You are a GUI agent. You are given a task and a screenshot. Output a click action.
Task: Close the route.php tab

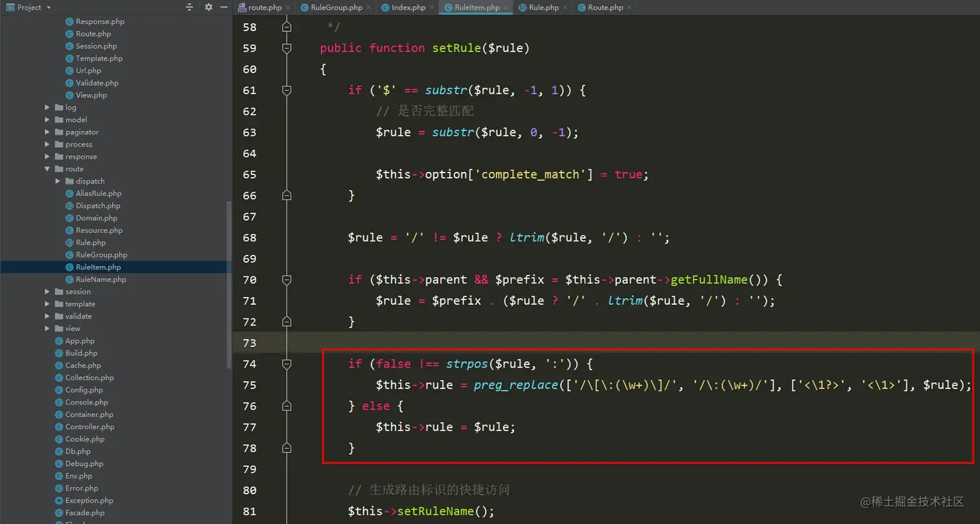tap(288, 7)
